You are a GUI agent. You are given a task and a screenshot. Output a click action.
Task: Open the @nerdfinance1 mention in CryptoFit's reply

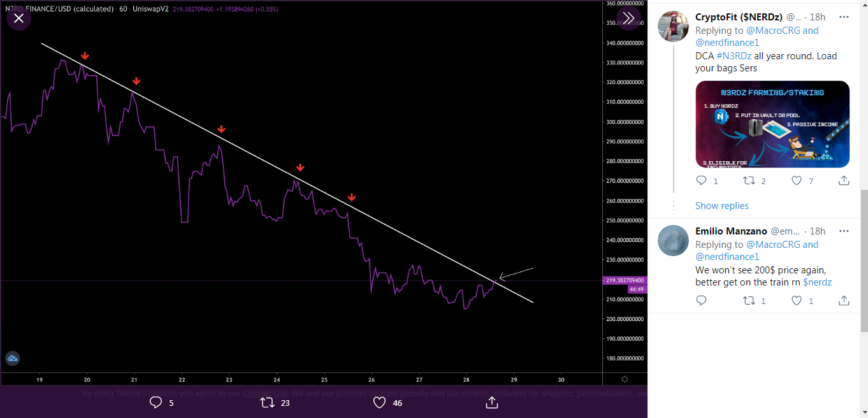727,43
